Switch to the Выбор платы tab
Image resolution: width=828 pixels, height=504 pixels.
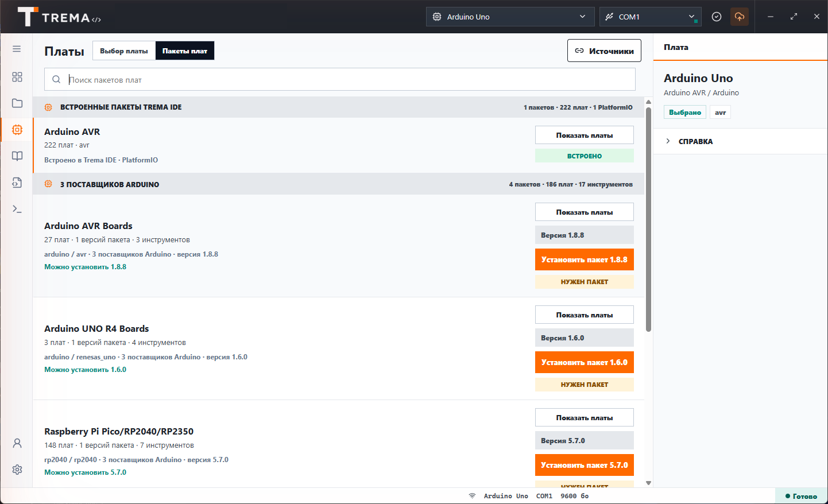[124, 51]
